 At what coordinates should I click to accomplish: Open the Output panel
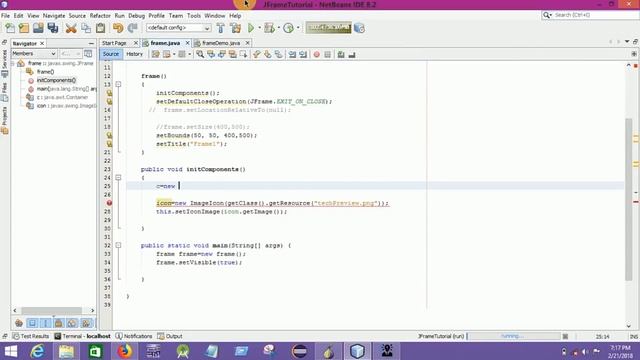(170, 336)
